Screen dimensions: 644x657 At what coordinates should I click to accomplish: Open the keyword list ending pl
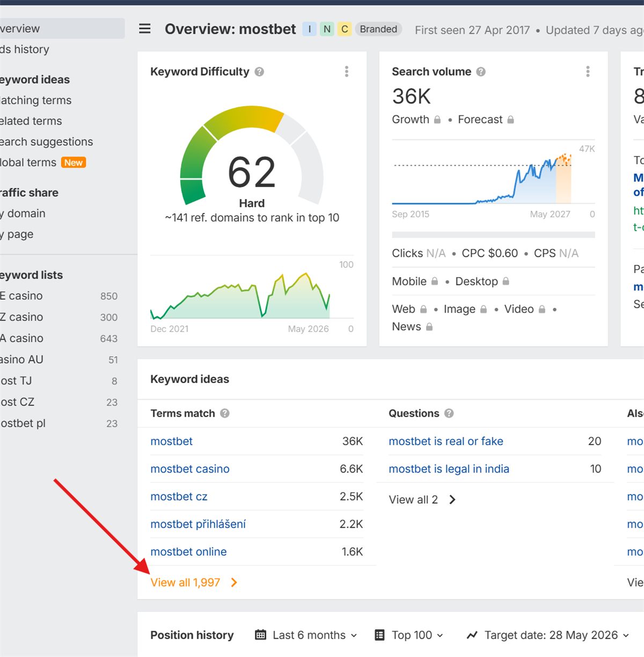(59, 423)
